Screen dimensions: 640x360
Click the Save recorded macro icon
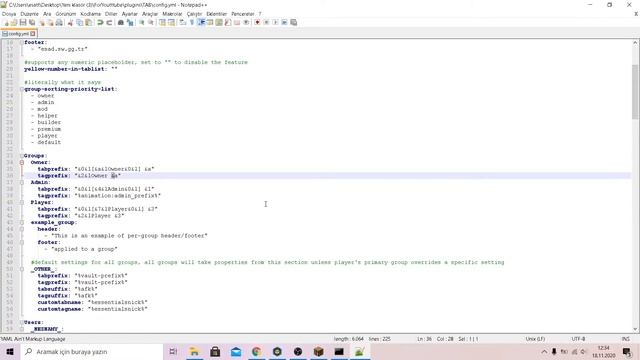(293, 22)
